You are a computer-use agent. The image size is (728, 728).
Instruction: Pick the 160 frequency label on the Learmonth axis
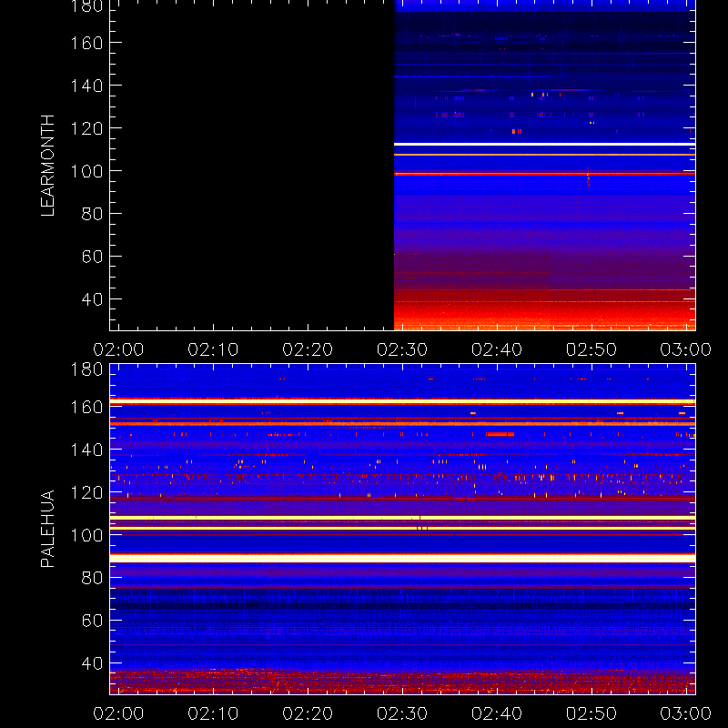click(x=86, y=43)
